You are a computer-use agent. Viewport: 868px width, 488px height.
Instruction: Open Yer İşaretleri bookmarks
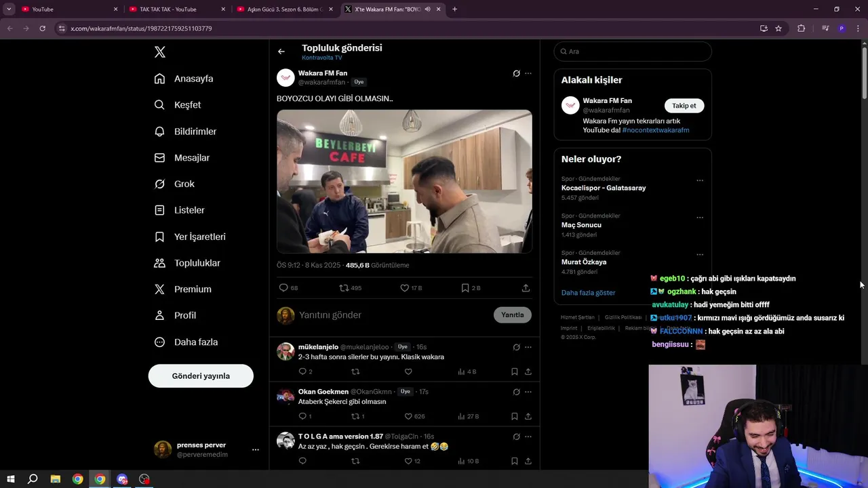click(x=190, y=237)
